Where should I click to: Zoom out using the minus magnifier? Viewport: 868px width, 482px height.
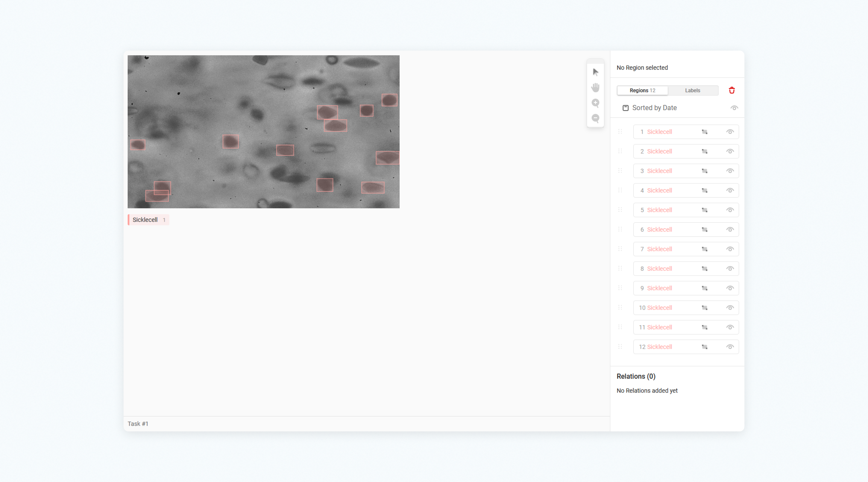tap(595, 118)
